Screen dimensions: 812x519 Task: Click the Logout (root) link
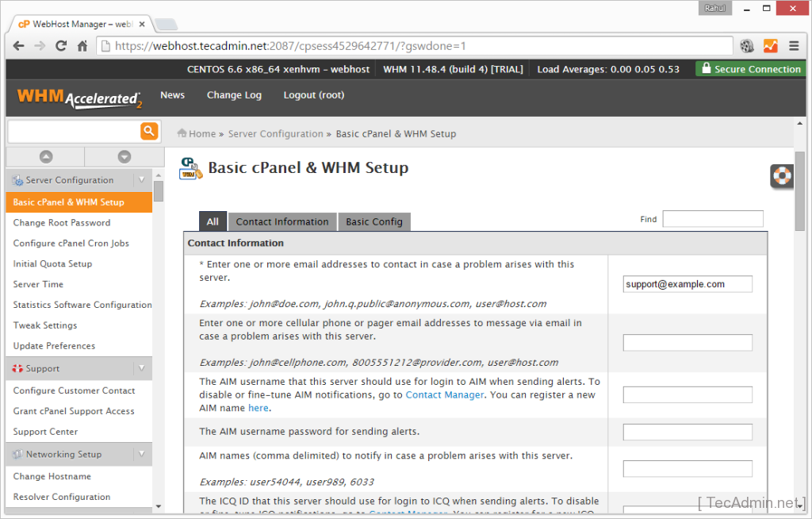[314, 95]
